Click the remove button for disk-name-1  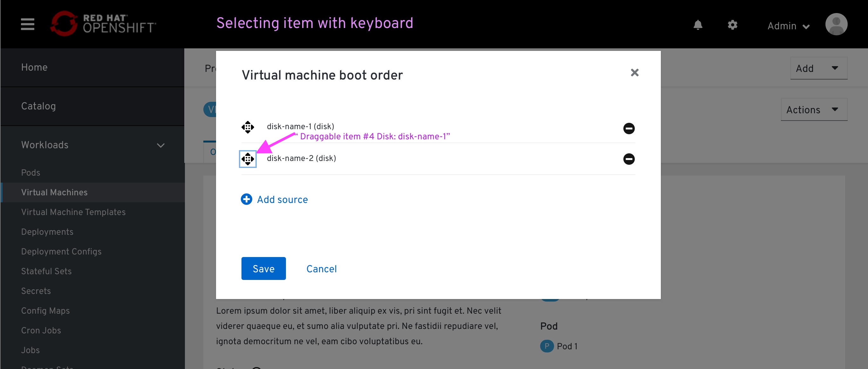coord(630,128)
